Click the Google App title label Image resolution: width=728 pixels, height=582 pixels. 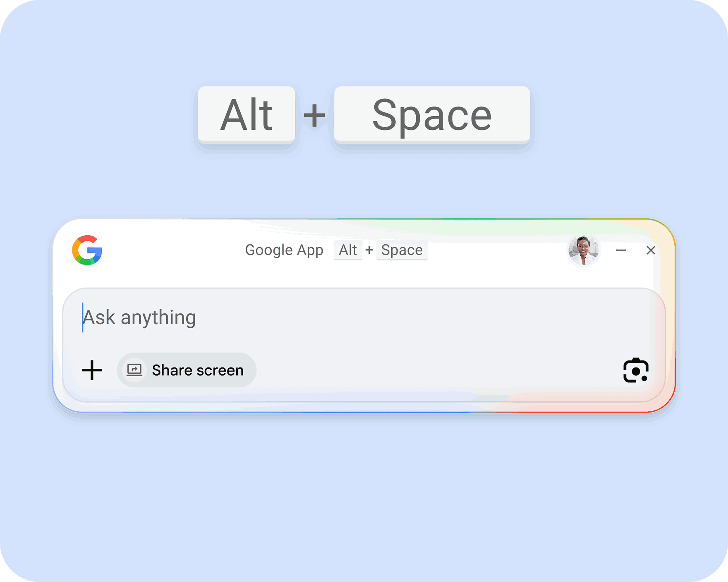(285, 250)
